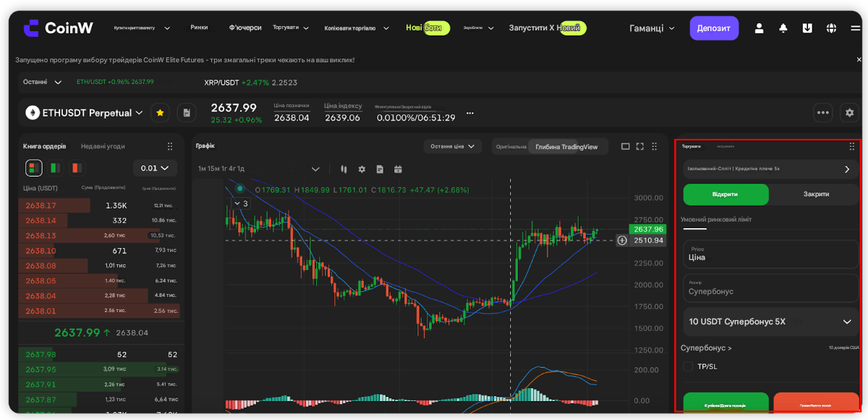Toggle the favorite star for ETHUSDT

[x=160, y=113]
